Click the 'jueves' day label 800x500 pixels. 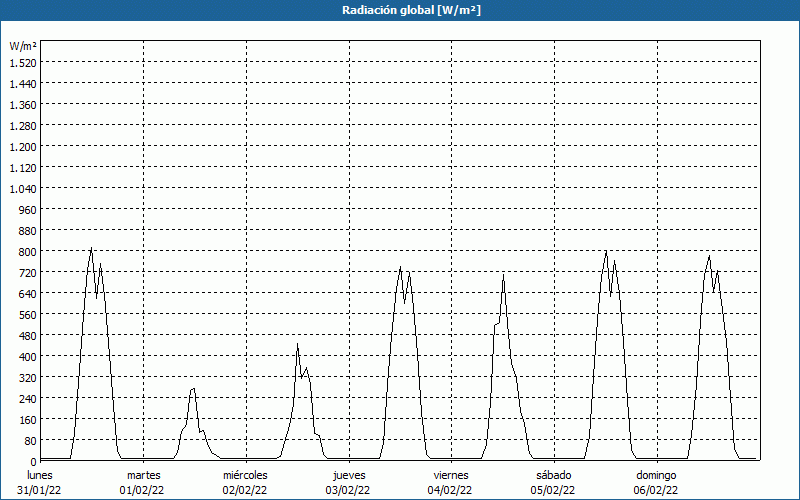pos(349,475)
